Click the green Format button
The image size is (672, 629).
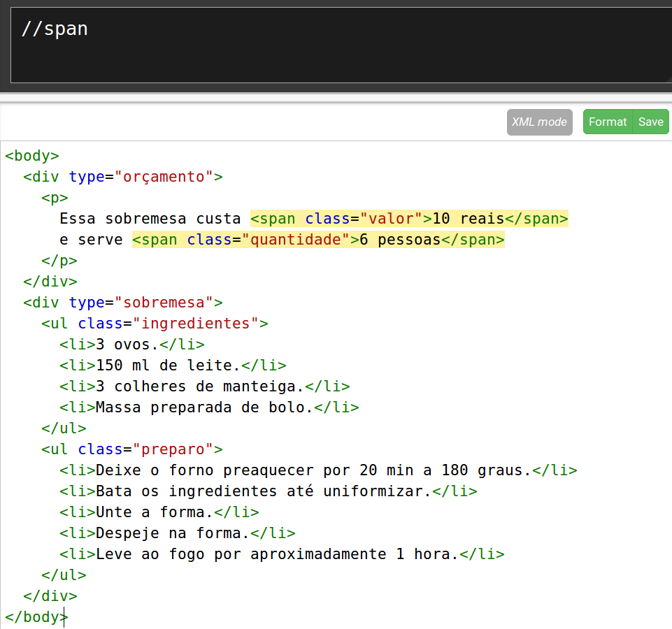[x=607, y=122]
